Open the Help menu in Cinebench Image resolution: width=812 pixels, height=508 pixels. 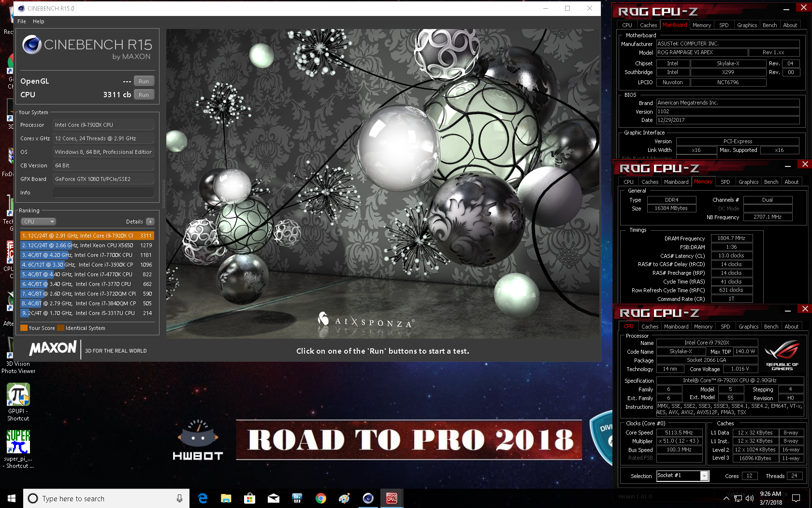[39, 21]
